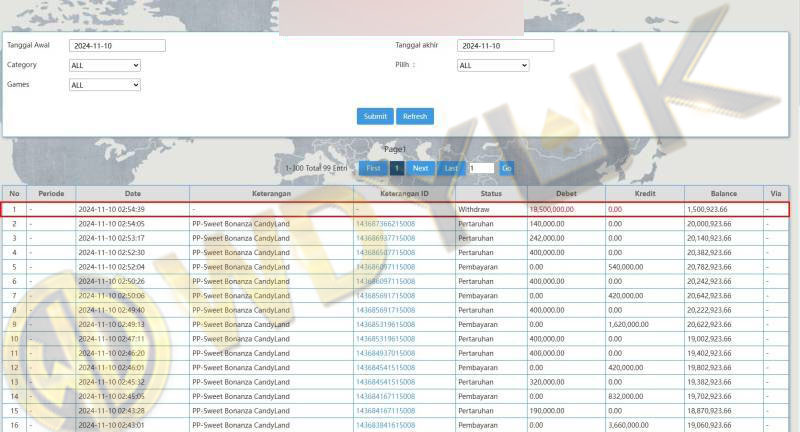Click the Tanggal akhir date field
Screen dimensions: 800x432
pyautogui.click(x=505, y=46)
